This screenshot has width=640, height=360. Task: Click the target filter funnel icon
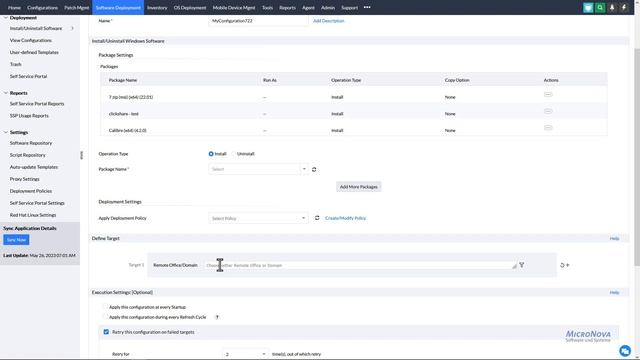click(x=522, y=265)
